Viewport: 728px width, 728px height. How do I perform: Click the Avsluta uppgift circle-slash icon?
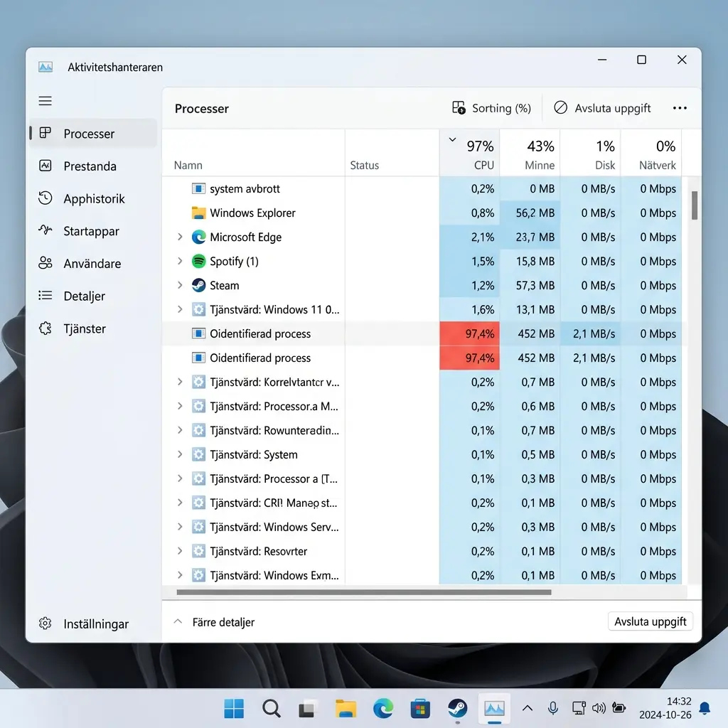[560, 108]
